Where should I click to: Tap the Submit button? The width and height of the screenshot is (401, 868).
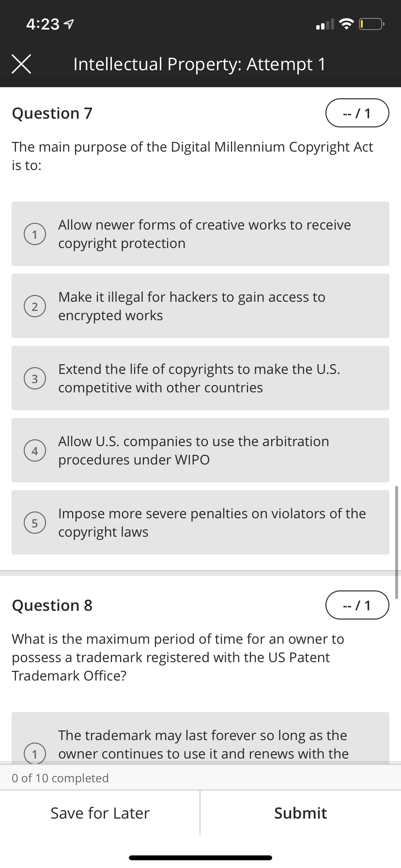[x=300, y=813]
